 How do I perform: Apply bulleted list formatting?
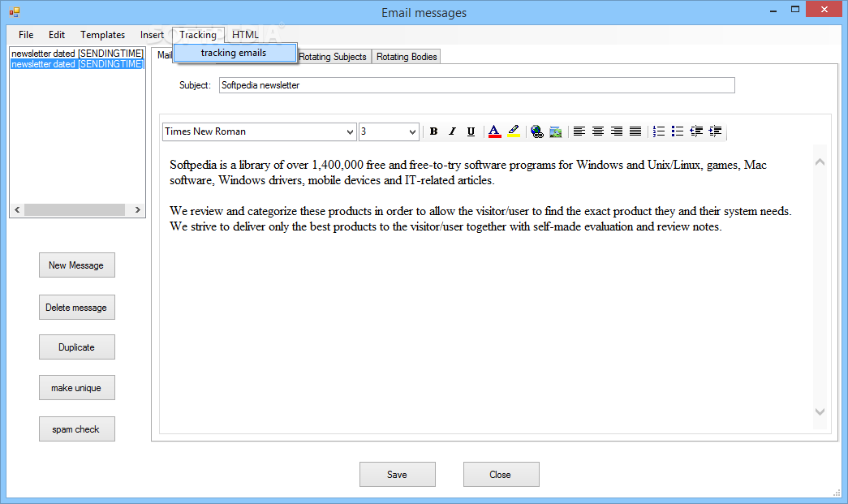pos(678,131)
